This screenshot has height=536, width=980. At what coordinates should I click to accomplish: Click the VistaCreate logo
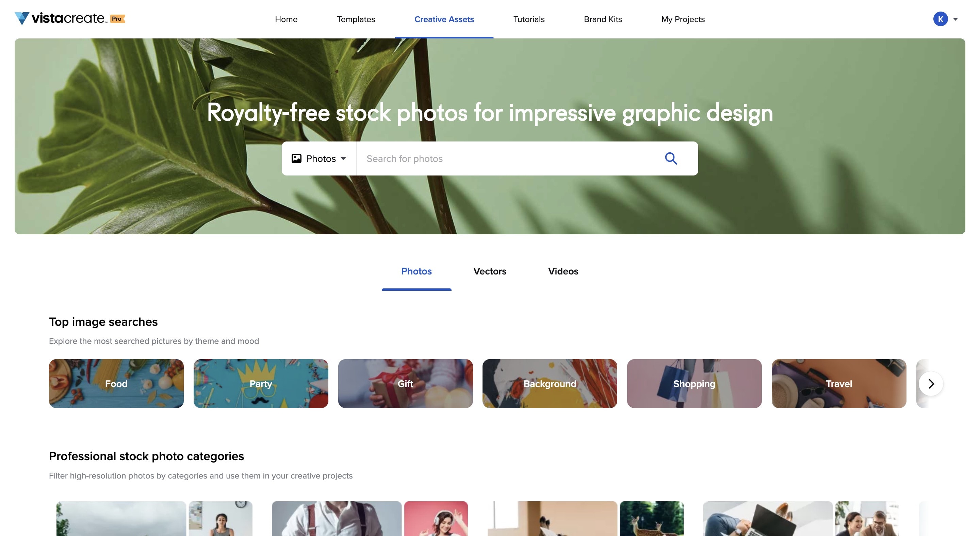61,18
